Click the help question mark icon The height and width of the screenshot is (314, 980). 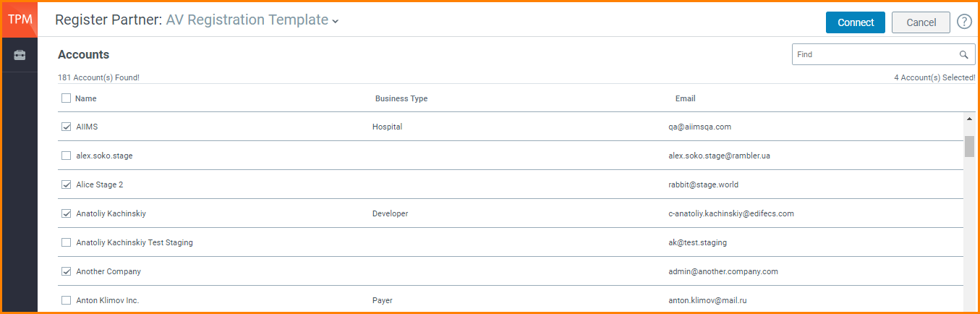(x=964, y=22)
